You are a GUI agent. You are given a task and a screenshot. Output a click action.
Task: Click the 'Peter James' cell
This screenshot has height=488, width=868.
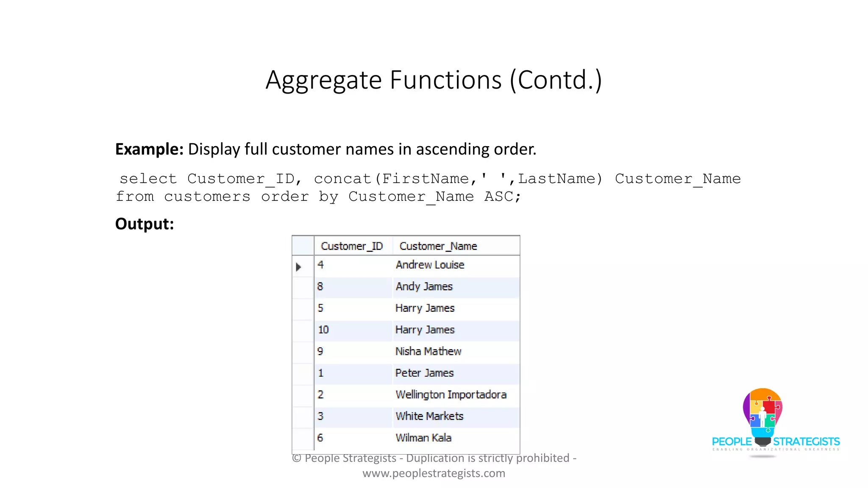456,373
